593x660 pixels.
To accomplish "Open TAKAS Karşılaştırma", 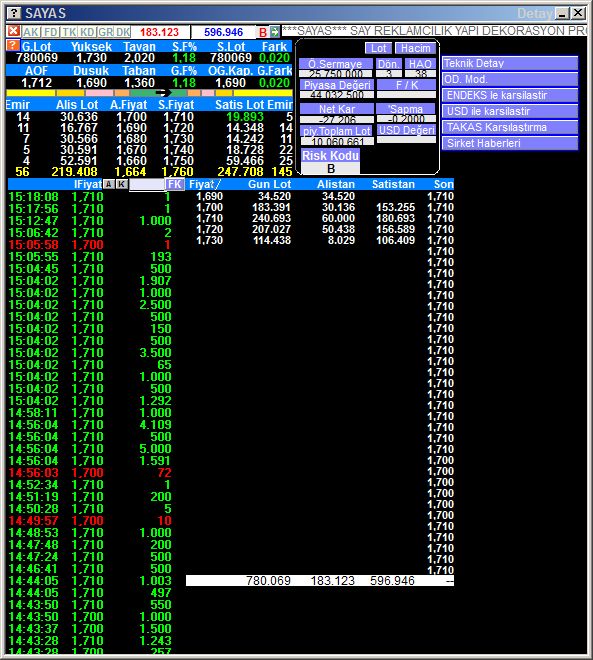I will tap(510, 128).
